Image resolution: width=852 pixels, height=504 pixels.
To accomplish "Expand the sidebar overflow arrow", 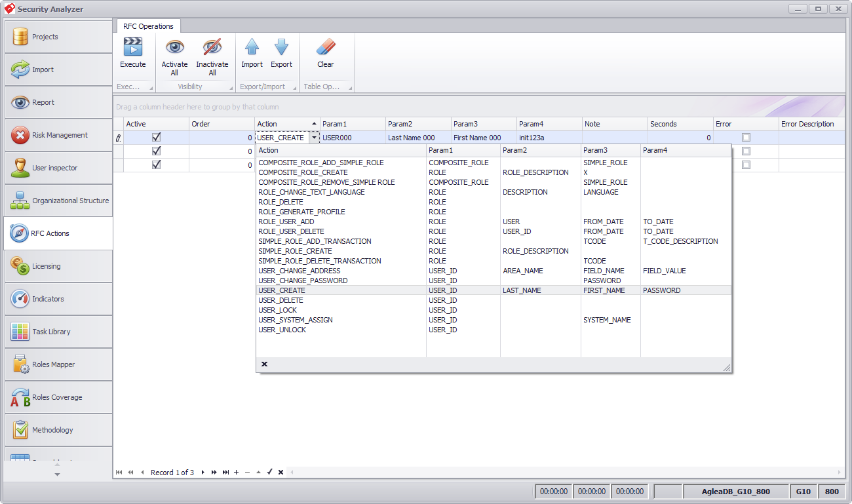I will (x=57, y=474).
